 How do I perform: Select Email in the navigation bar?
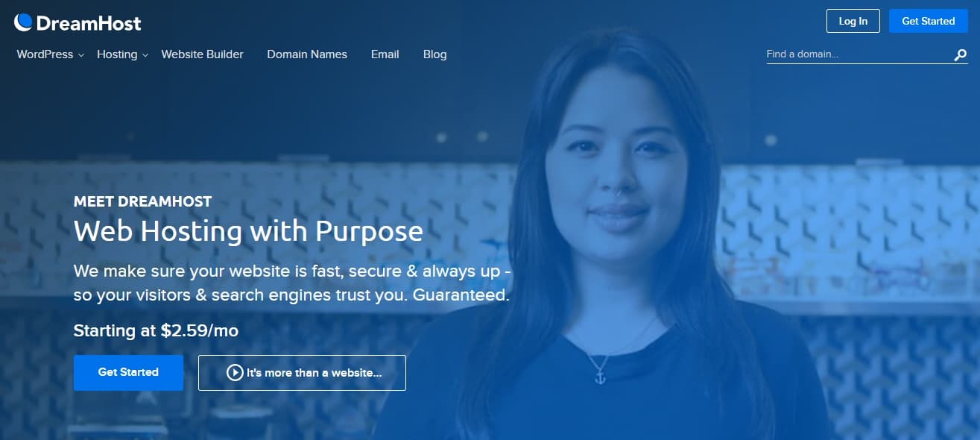385,54
